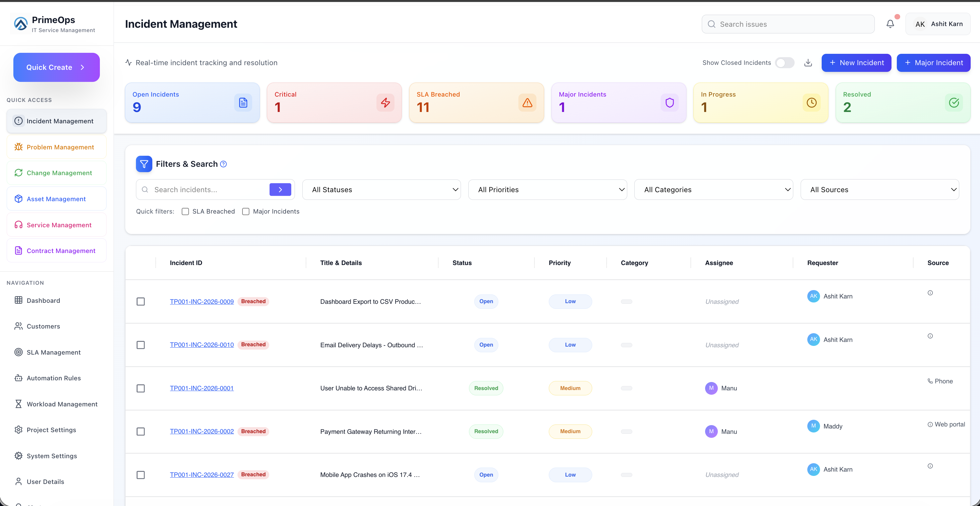Click the Medium priority badge for INC-0002

coord(570,431)
